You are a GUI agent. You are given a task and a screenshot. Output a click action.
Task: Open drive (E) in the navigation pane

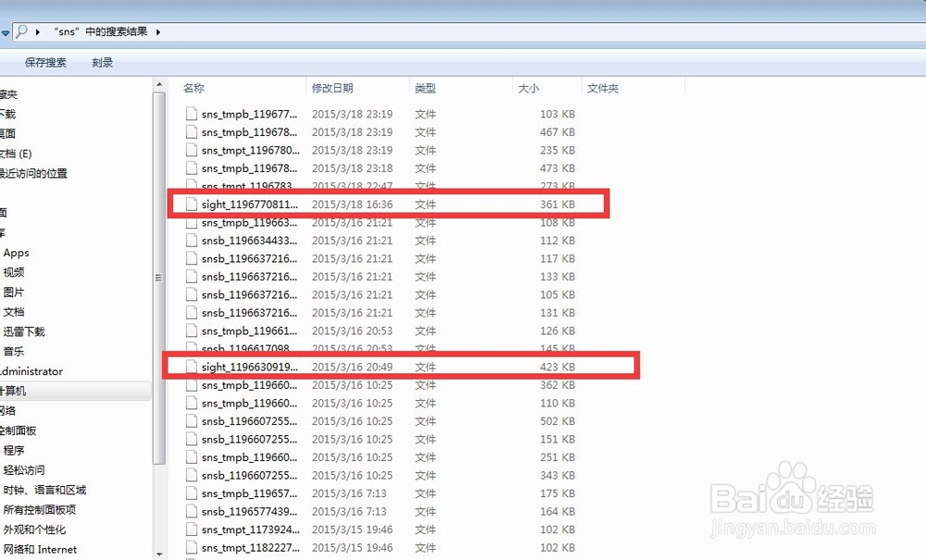pos(16,154)
